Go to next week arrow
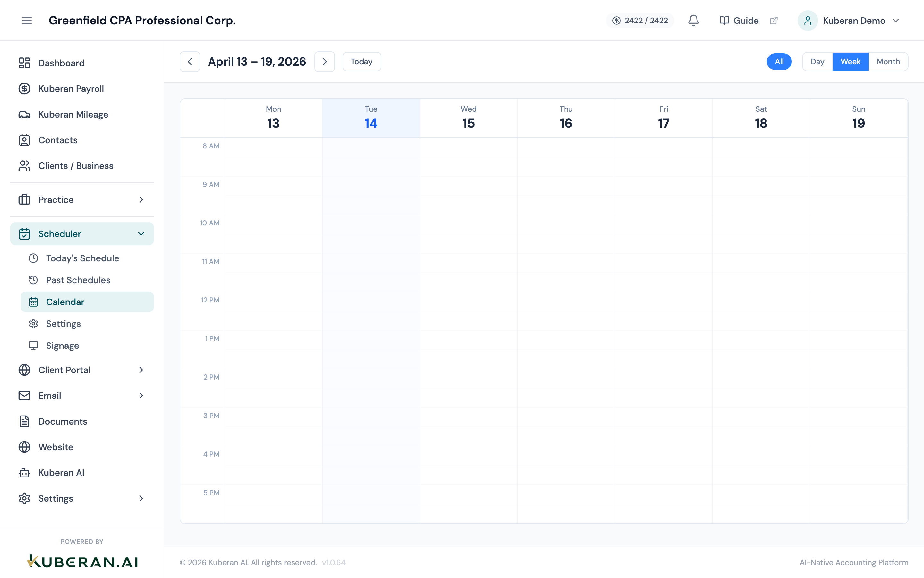924x578 pixels. [x=325, y=62]
